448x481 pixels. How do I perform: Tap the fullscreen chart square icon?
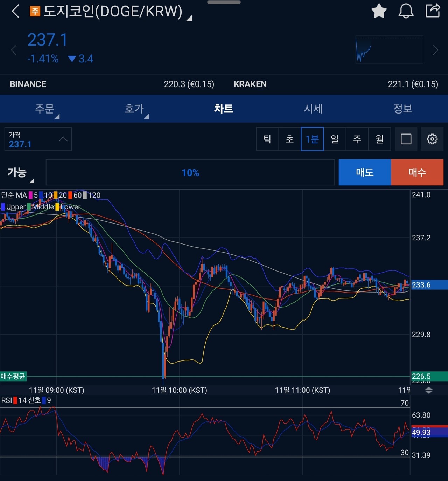click(x=406, y=139)
